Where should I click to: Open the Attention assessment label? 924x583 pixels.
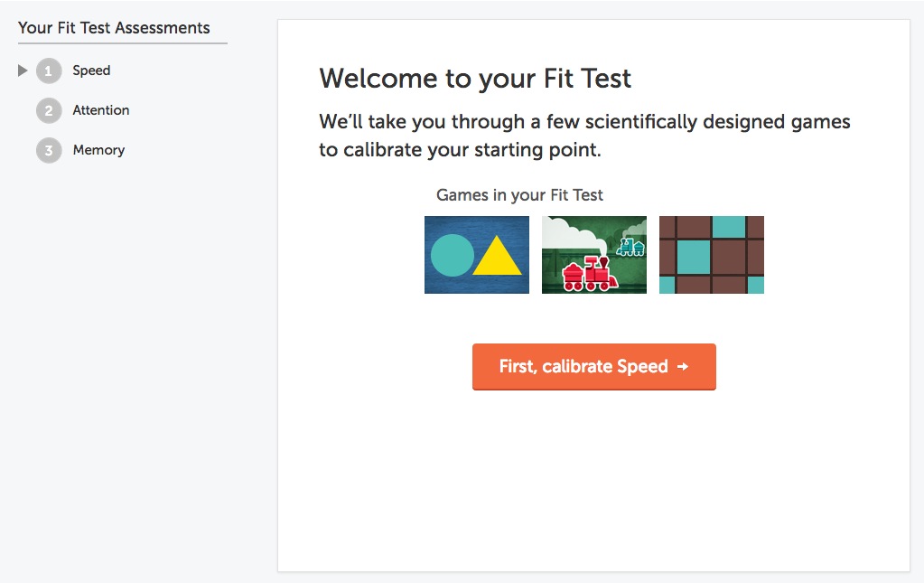[101, 110]
